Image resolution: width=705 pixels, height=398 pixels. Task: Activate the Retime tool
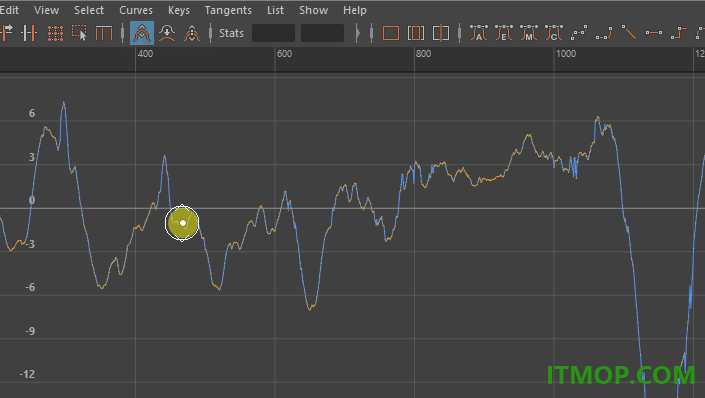click(104, 33)
